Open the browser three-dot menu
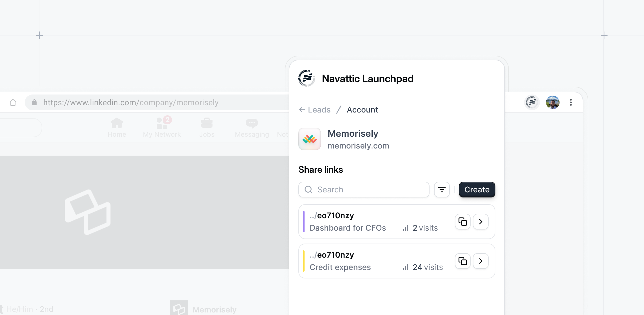 571,102
